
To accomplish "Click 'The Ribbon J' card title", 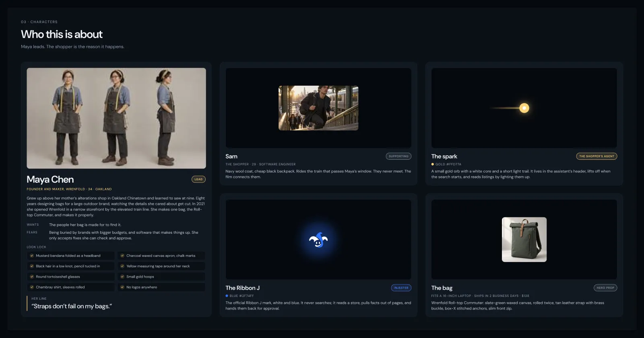I will (243, 288).
